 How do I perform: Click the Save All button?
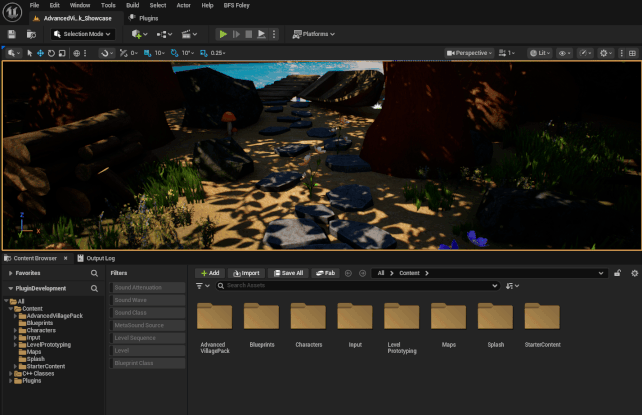(x=288, y=273)
